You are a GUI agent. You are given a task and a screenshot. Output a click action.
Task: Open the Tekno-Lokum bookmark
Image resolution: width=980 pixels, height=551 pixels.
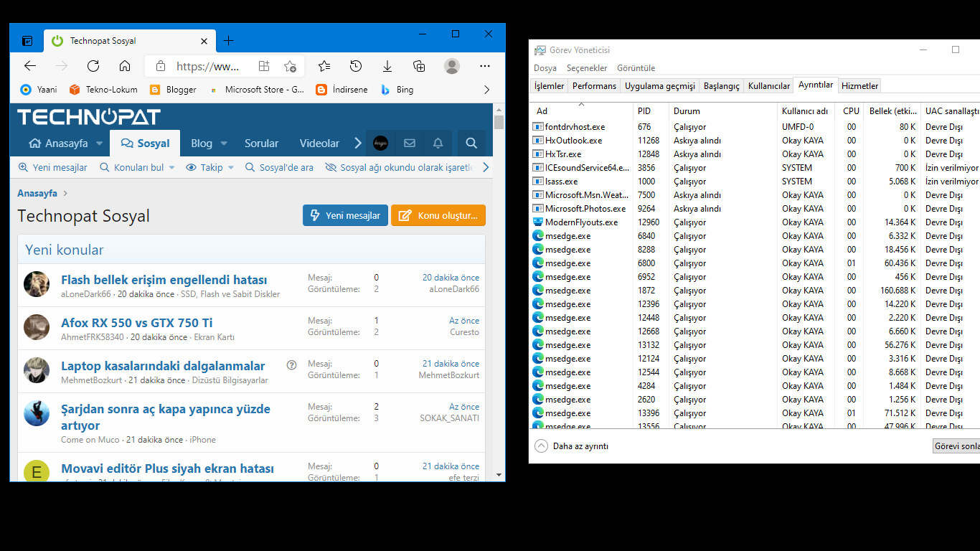[103, 90]
